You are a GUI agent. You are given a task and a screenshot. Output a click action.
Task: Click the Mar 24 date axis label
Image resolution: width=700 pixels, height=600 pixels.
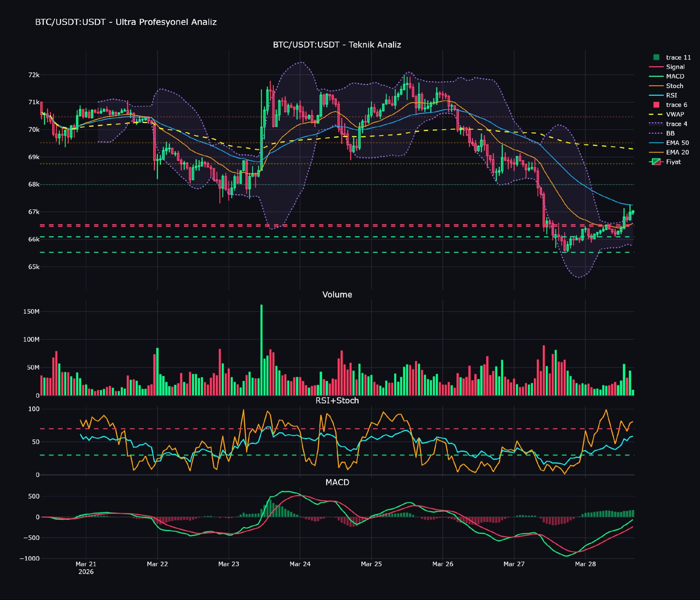point(300,564)
